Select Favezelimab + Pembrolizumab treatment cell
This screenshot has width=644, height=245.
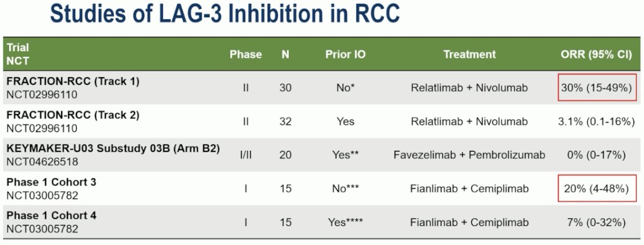(x=470, y=155)
